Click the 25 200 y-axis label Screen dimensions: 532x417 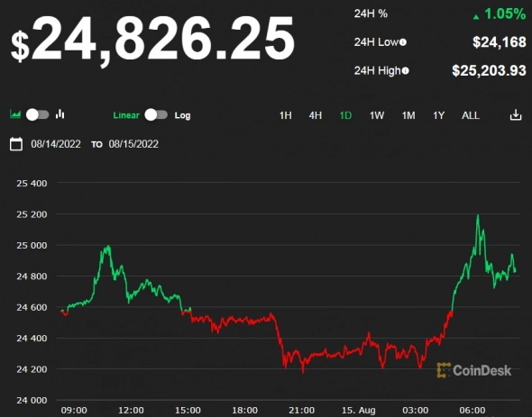[x=32, y=214]
